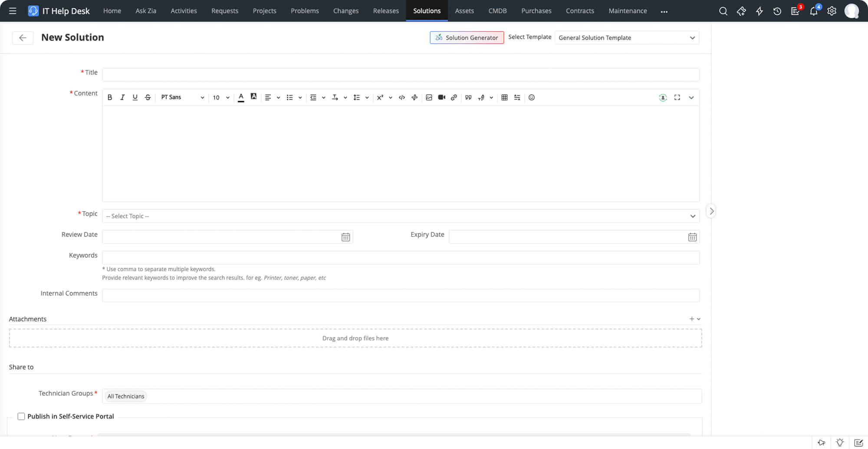Go back using the back arrow

(22, 38)
